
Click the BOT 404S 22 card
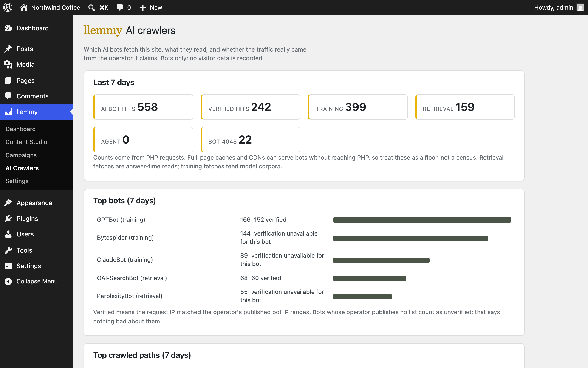[251, 139]
